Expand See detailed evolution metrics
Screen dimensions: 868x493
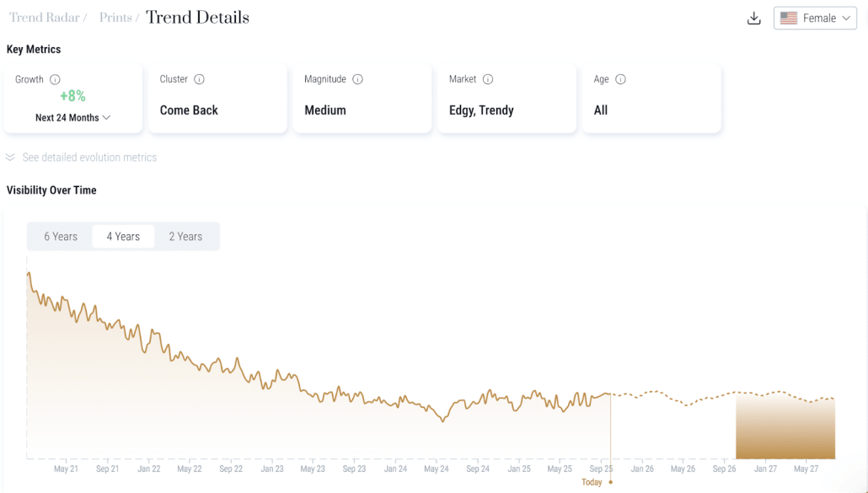(x=89, y=158)
